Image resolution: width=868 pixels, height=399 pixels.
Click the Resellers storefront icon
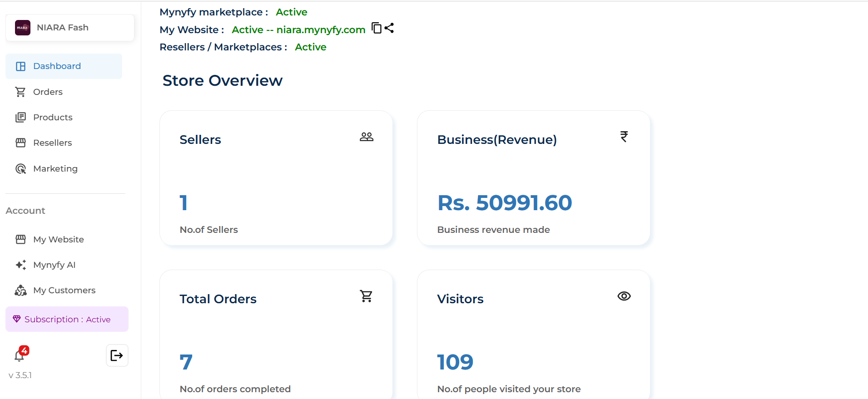click(x=21, y=143)
